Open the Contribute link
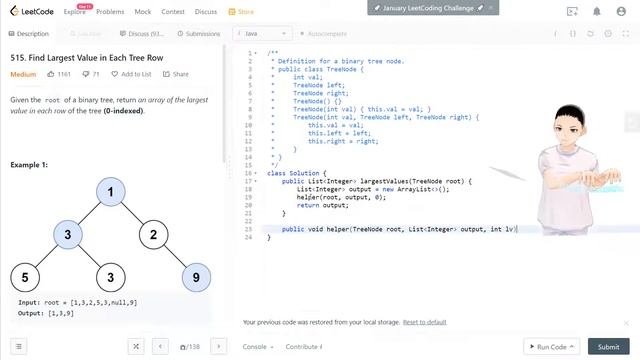The image size is (640, 360). coord(304,347)
